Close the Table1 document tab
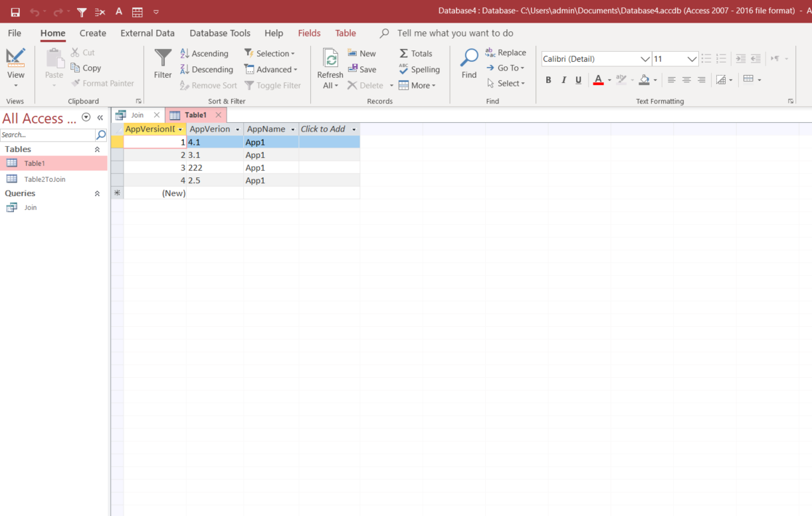The height and width of the screenshot is (516, 812). (218, 115)
